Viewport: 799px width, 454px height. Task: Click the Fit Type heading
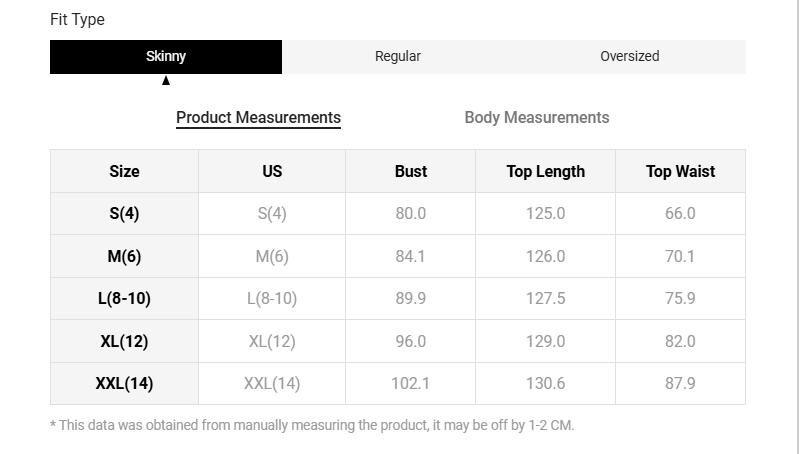point(77,20)
